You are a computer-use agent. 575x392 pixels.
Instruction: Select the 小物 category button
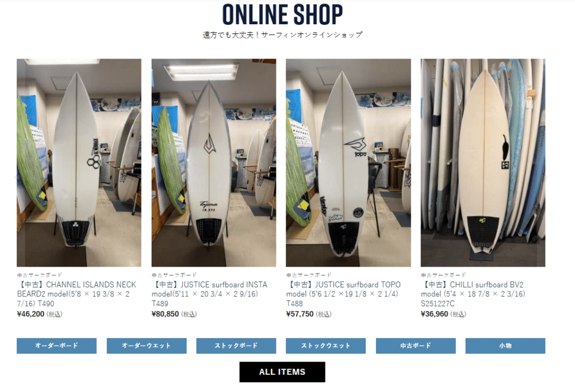[505, 346]
